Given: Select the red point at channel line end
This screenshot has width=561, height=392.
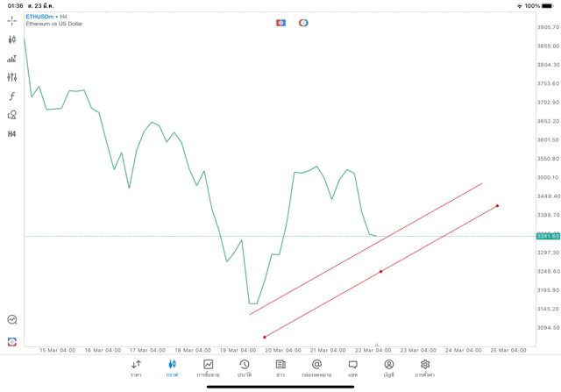Looking at the screenshot, I should [497, 206].
